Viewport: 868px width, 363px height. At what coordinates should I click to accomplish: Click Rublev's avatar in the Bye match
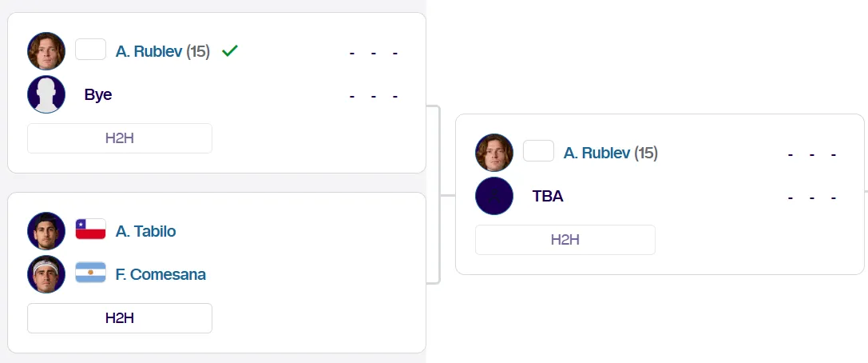click(x=46, y=51)
